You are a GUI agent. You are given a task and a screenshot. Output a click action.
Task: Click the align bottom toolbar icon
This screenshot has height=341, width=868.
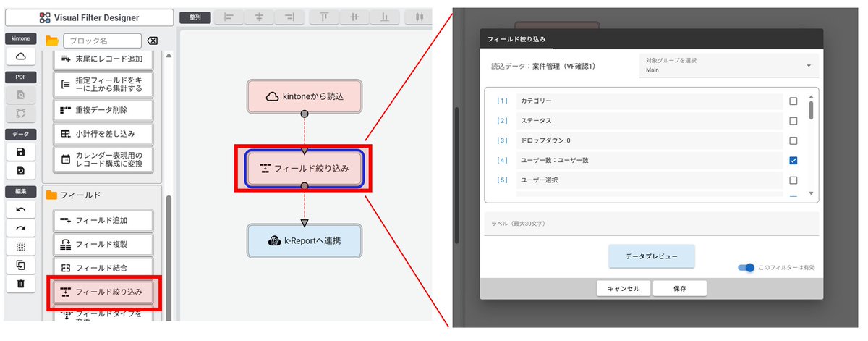coord(386,17)
